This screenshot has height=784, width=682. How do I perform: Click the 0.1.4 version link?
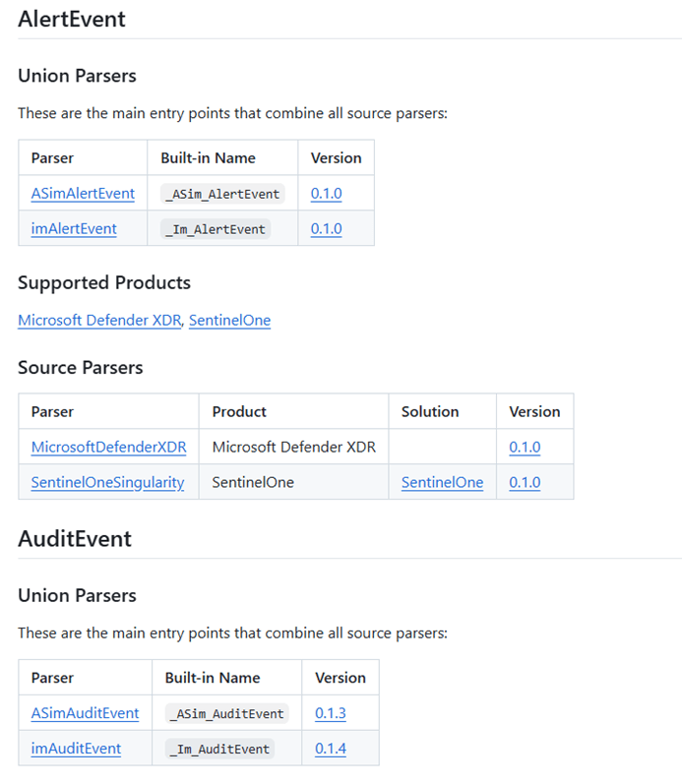click(331, 749)
